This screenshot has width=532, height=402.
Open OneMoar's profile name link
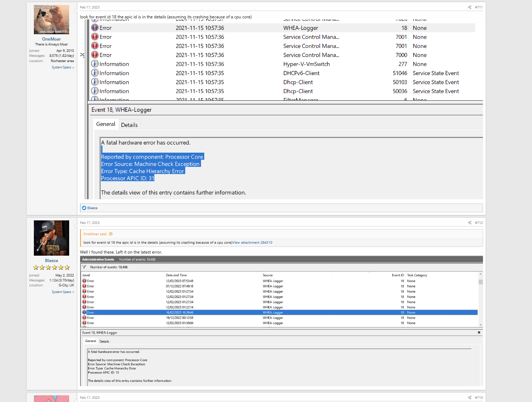(x=52, y=39)
